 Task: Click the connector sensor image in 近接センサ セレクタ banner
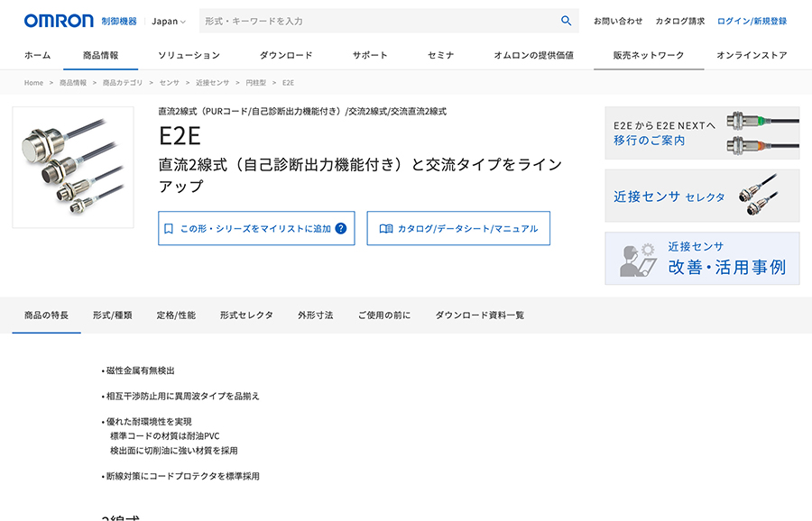click(x=762, y=196)
